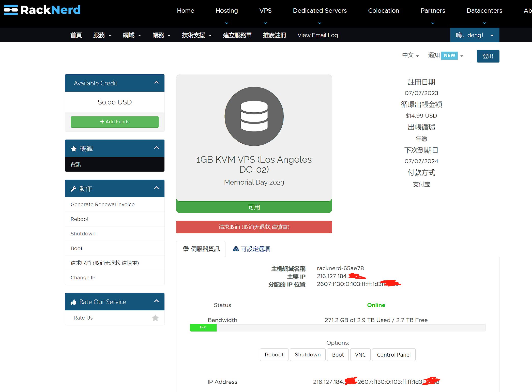The height and width of the screenshot is (392, 532).
Task: Click Generate Renewal Invoice in sidebar
Action: 115,204
